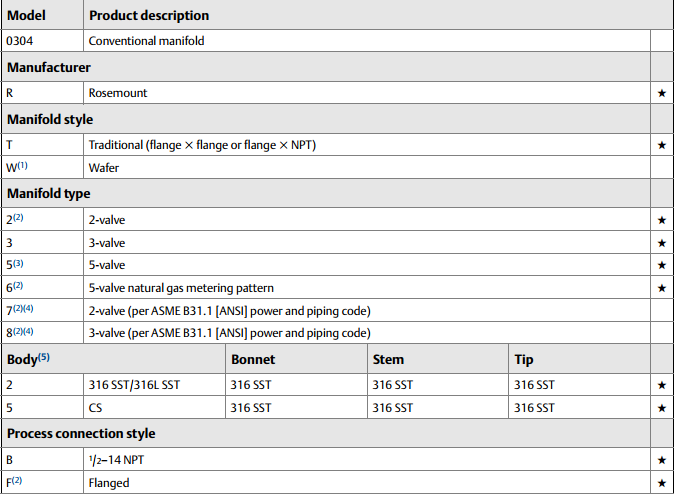The height and width of the screenshot is (494, 675).
Task: Click the star in the 2-valve row
Action: 662,219
